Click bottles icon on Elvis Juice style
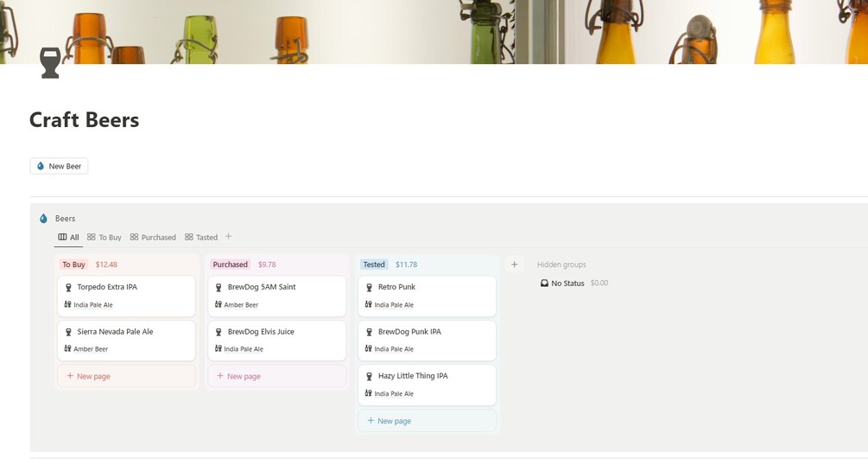Viewport: 868px width, 459px height. [x=219, y=348]
